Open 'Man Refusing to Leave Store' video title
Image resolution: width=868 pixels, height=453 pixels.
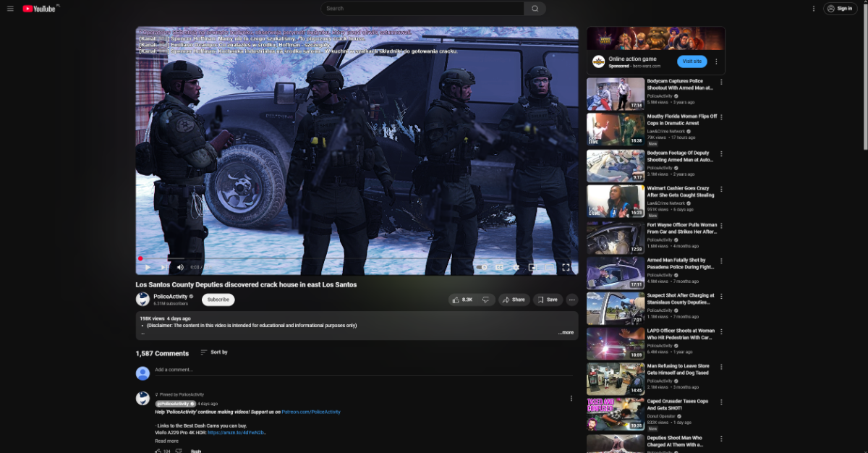[x=678, y=370]
